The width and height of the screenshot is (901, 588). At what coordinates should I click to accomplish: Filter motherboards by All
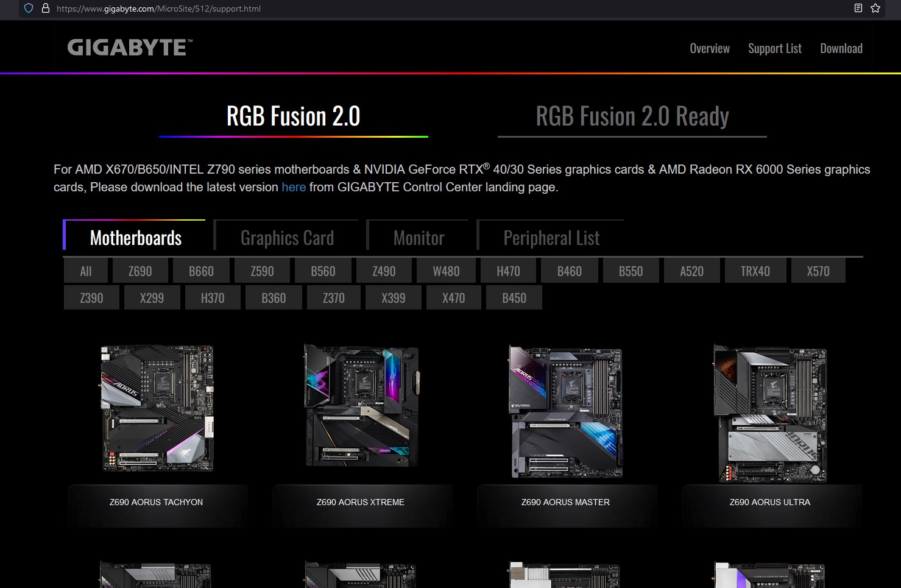coord(86,271)
